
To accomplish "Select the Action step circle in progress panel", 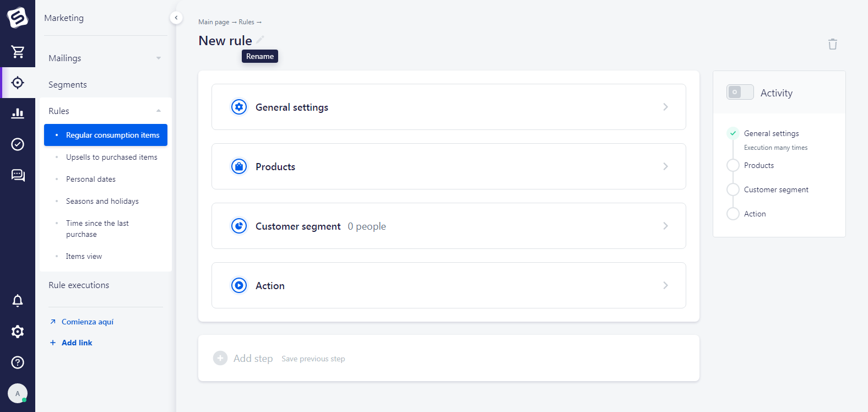I will (733, 214).
